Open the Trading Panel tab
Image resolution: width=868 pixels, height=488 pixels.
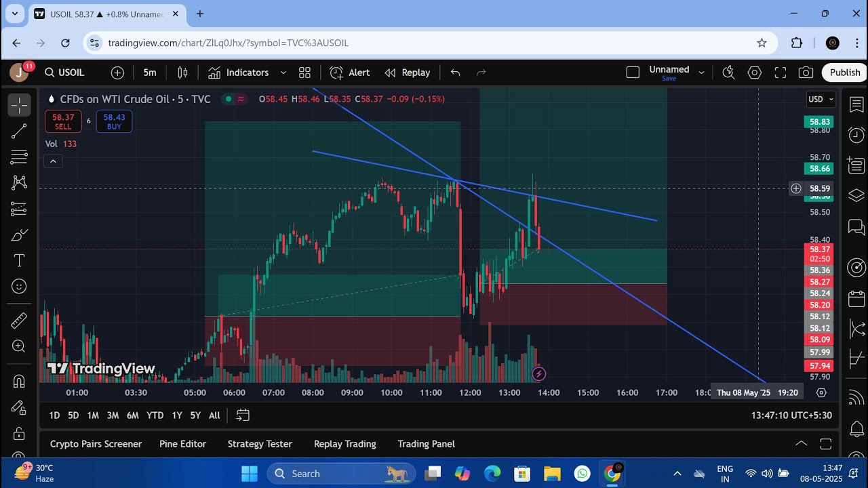tap(427, 444)
